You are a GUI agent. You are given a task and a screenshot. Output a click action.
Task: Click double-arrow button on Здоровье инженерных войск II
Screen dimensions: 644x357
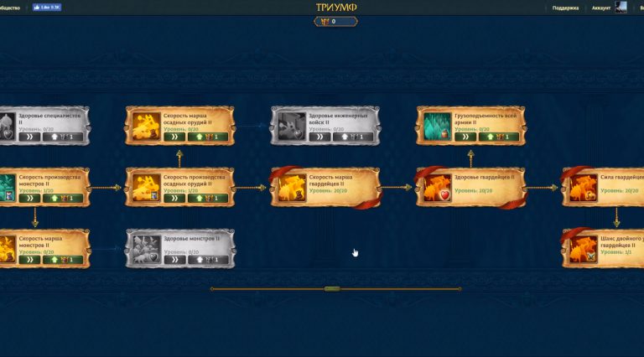[320, 137]
